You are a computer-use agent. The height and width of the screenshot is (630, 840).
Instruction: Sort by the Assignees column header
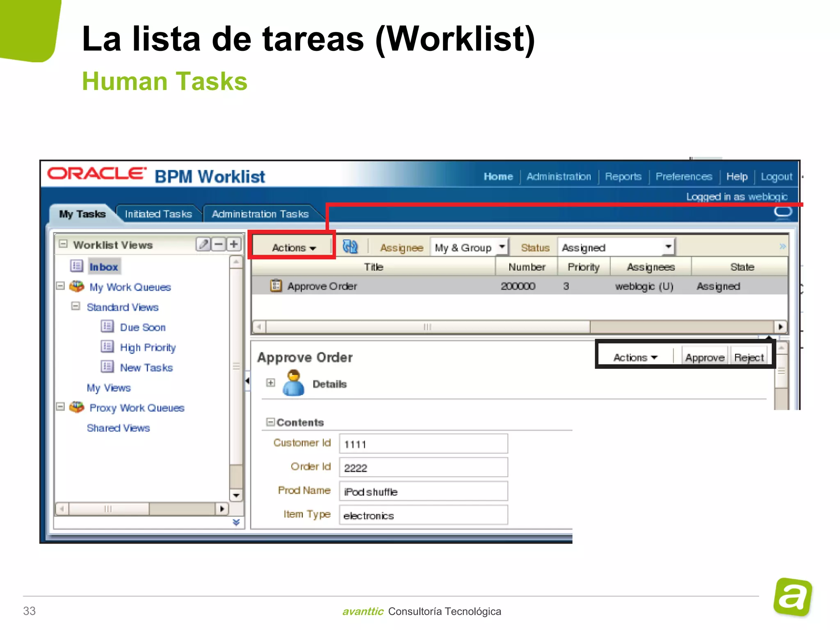(x=651, y=267)
